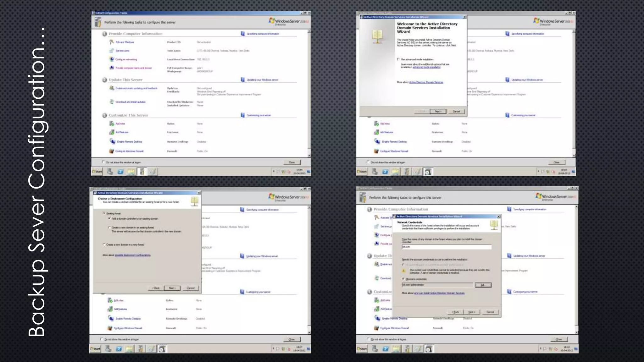Tick 'Use advanced mode installation' checkbox
The height and width of the screenshot is (362, 644).
(398, 59)
